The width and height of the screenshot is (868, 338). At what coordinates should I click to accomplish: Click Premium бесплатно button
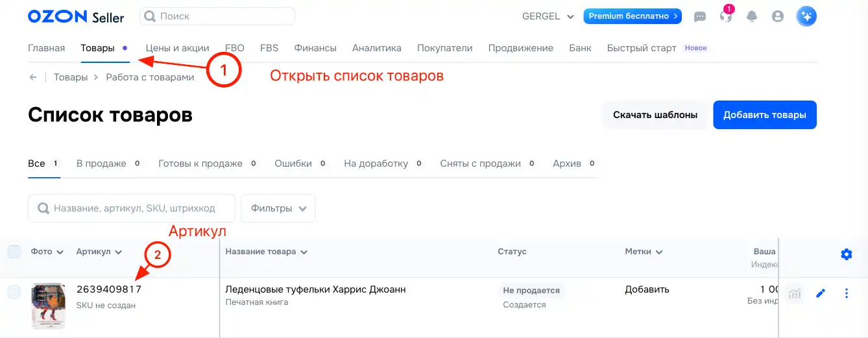click(x=633, y=16)
